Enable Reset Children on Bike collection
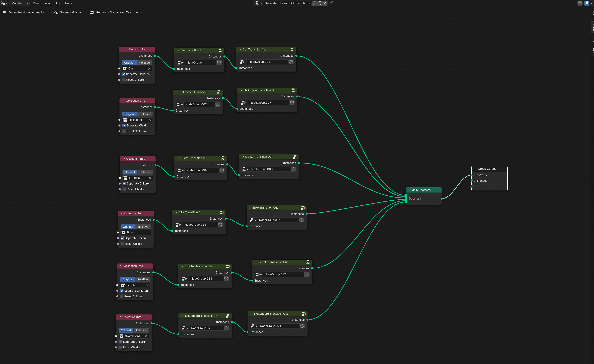This screenshot has height=364, width=594. tap(122, 244)
